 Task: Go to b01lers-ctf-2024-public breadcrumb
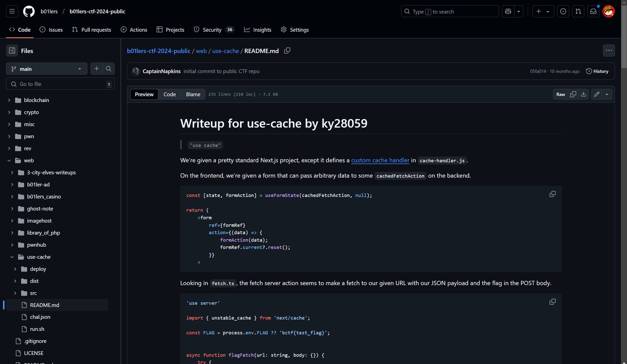coord(159,51)
